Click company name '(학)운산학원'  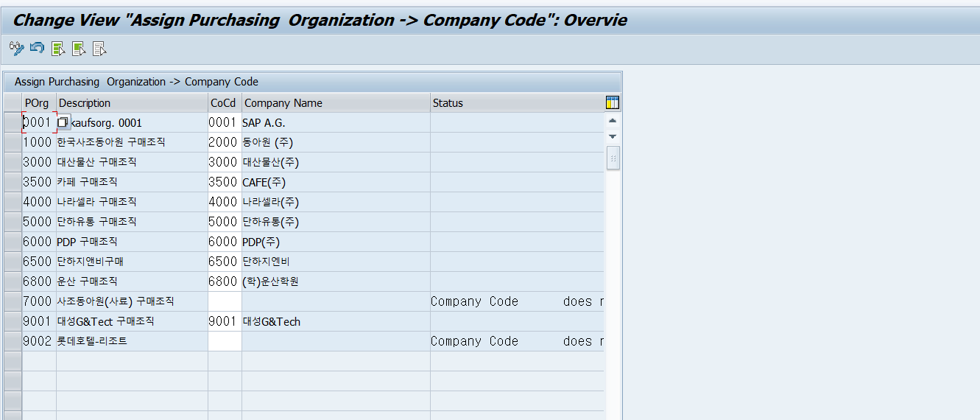[x=270, y=281]
